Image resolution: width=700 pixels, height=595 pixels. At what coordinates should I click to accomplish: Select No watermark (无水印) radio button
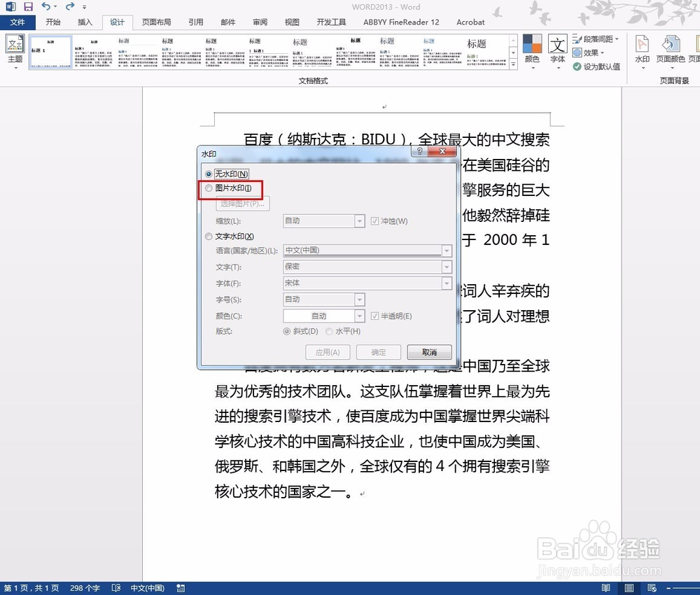(x=209, y=174)
